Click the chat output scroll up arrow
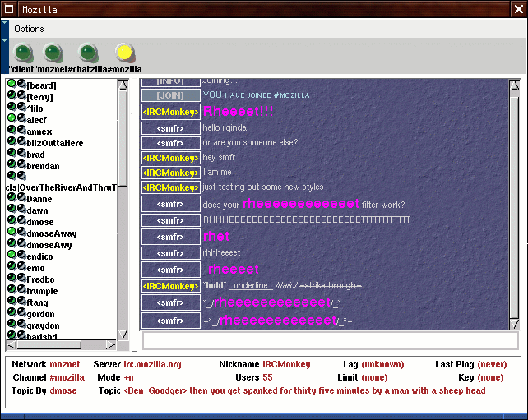The width and height of the screenshot is (528, 420). [x=515, y=85]
